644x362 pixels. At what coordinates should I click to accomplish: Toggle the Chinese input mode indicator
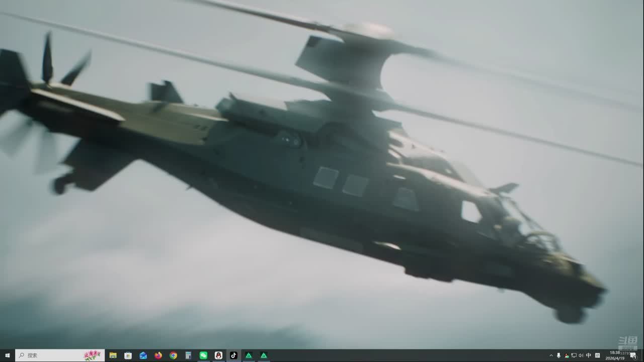pyautogui.click(x=589, y=355)
